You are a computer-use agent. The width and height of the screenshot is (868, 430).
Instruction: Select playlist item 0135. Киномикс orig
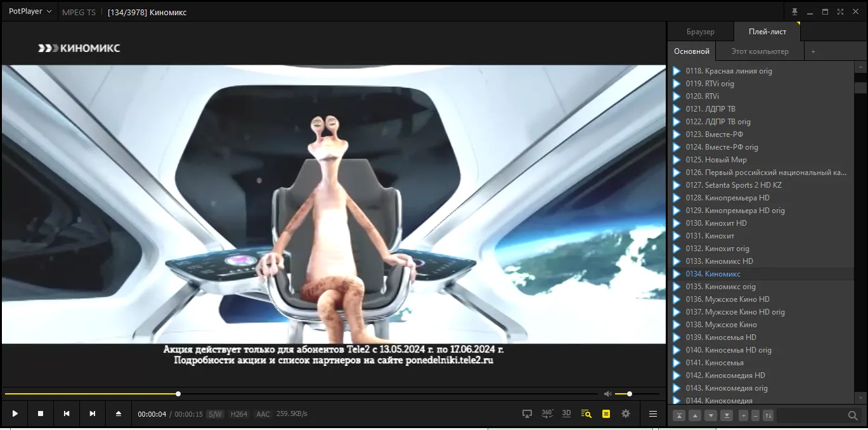[761, 287]
